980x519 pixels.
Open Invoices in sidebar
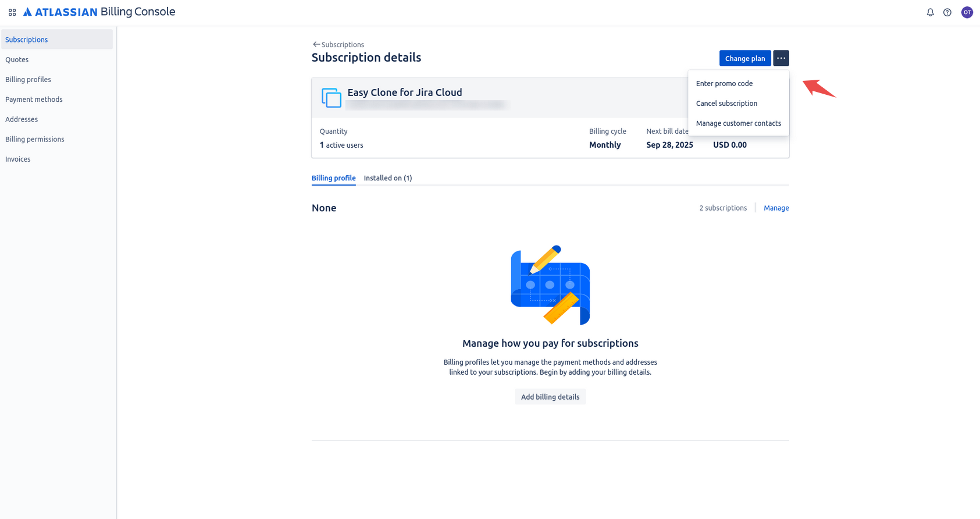(57, 159)
